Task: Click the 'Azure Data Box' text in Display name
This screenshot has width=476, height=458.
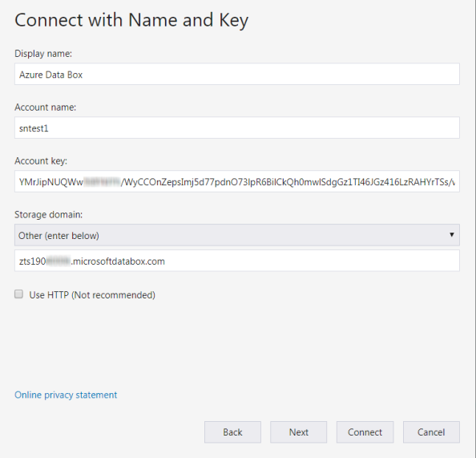Action: pyautogui.click(x=50, y=75)
